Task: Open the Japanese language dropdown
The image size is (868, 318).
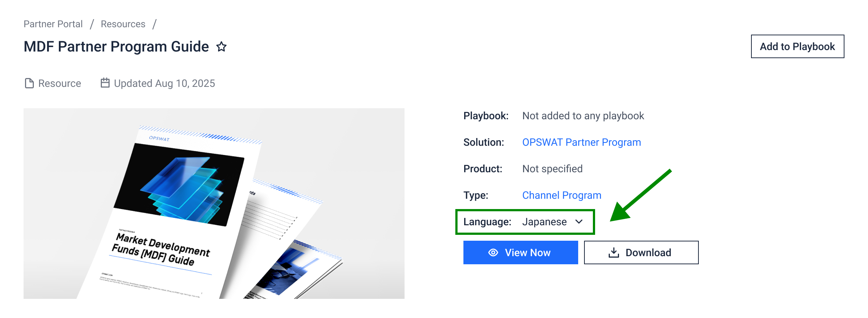Action: (544, 222)
